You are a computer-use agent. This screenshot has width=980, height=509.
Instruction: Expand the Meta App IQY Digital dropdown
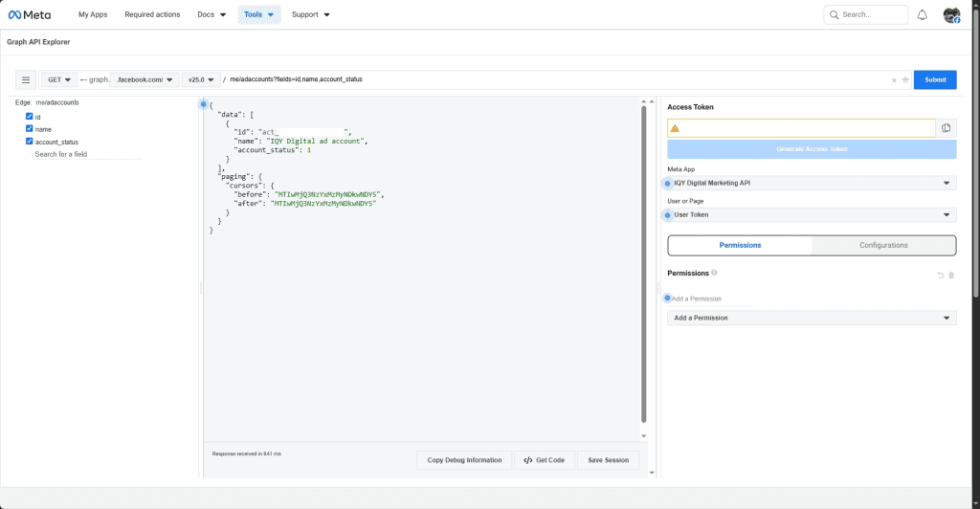pos(812,183)
